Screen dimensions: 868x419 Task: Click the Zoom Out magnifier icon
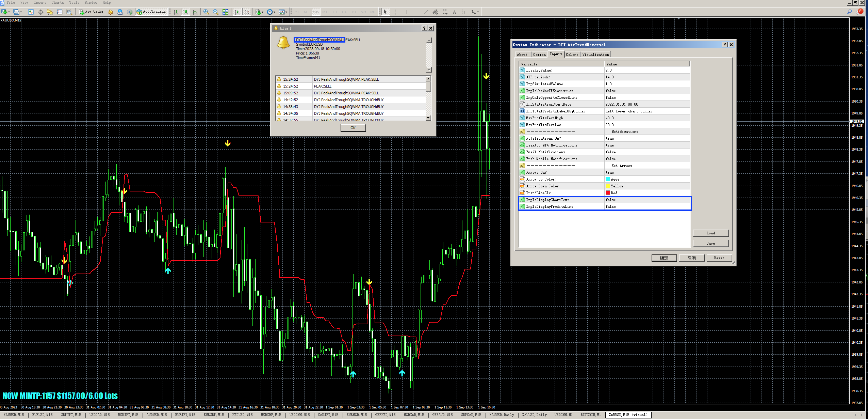215,12
